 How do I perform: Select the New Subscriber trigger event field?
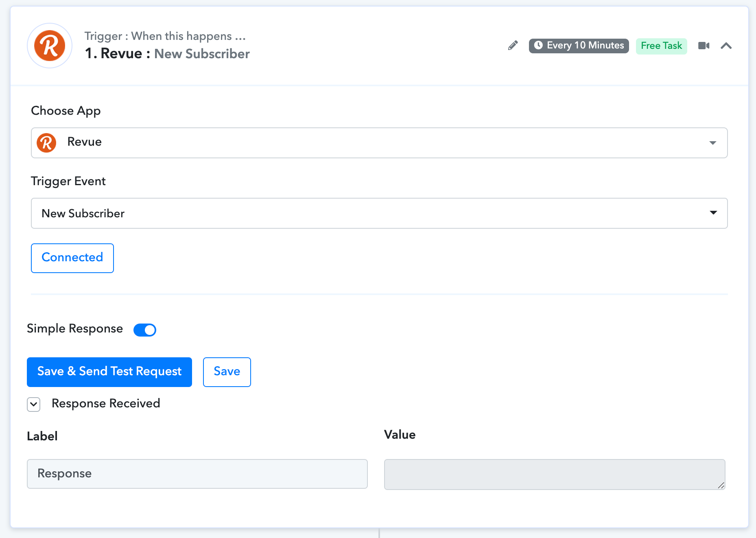click(379, 213)
